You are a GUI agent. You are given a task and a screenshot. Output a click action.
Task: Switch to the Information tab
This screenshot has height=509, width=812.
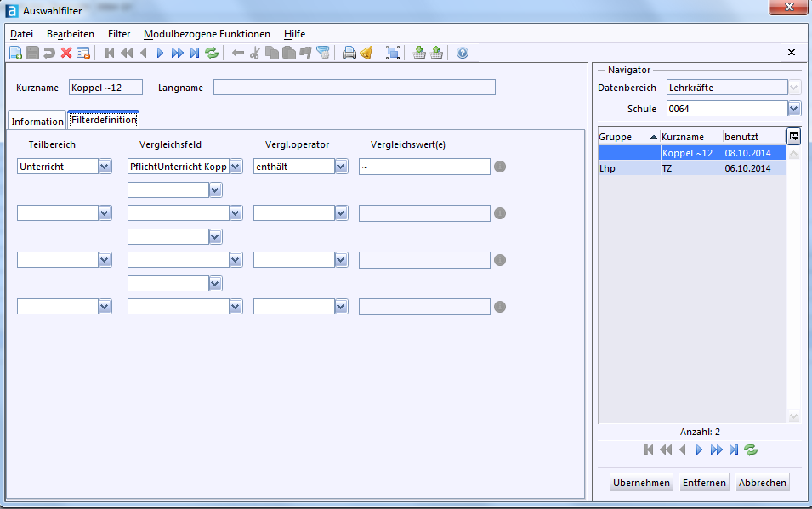click(x=37, y=122)
